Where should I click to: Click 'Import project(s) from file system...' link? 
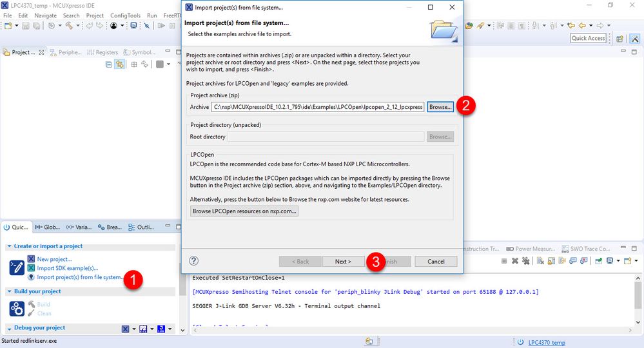tap(80, 277)
